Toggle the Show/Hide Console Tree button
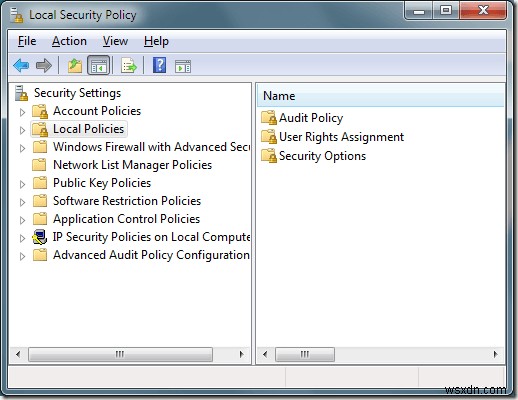 coord(99,65)
